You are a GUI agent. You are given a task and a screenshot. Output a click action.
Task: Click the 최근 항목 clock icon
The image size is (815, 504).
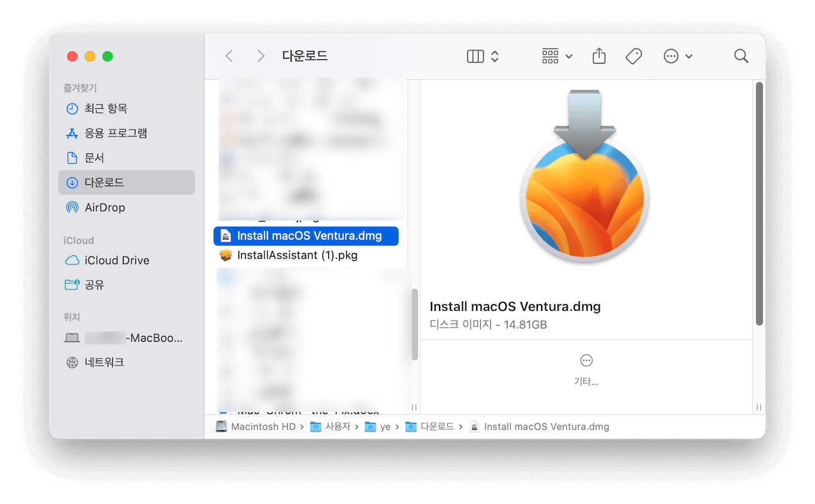click(72, 108)
